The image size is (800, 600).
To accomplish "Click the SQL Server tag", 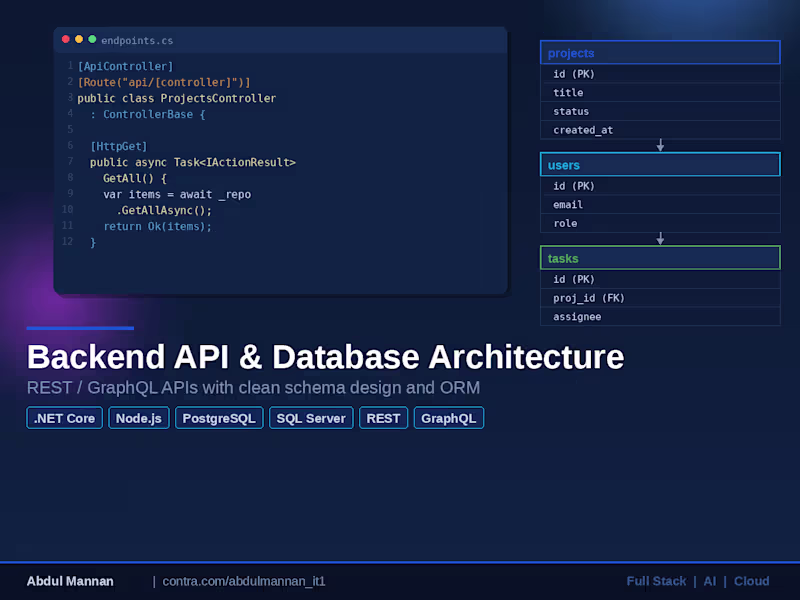I will 311,418.
